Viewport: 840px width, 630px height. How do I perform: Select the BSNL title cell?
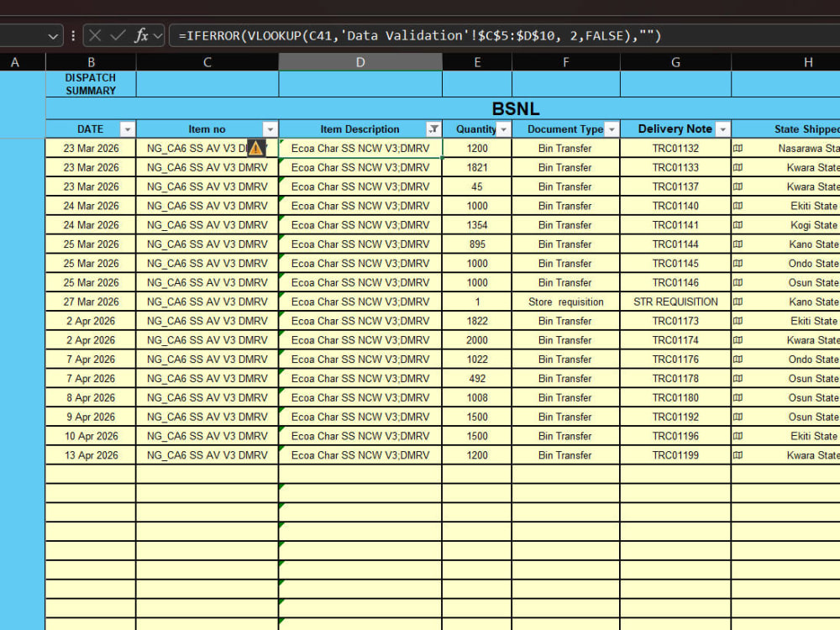click(443, 108)
